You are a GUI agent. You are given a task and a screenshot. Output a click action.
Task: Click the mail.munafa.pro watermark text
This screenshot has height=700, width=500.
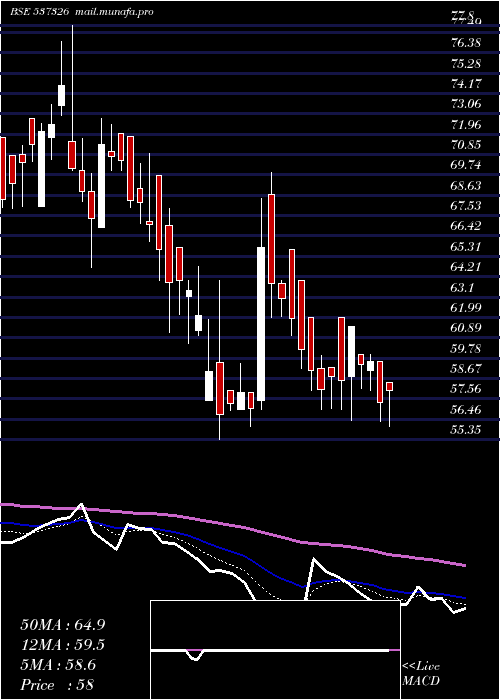[x=112, y=12]
